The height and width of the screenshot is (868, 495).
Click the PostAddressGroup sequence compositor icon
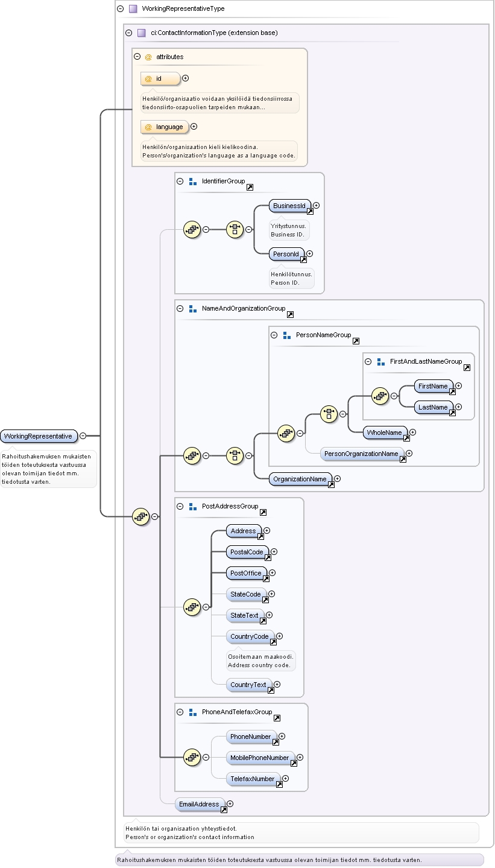coord(192,607)
